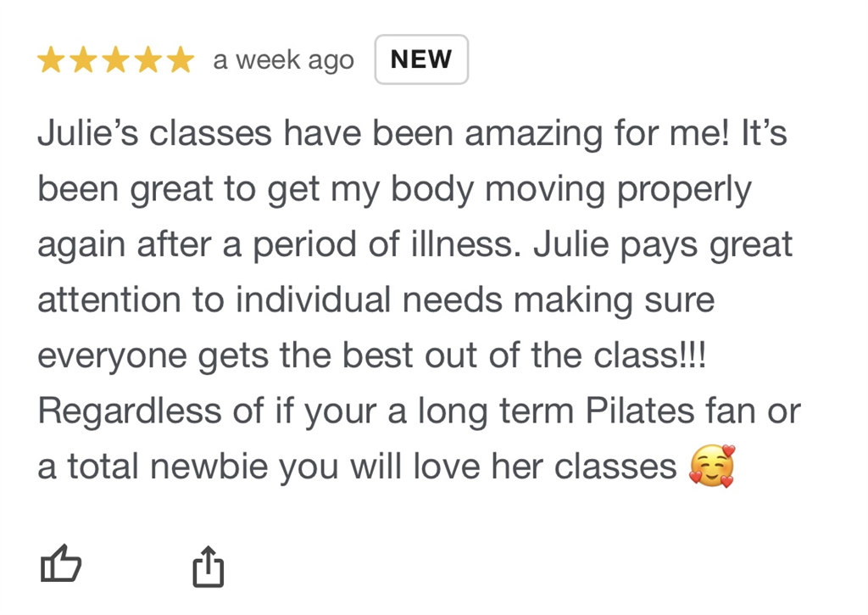Click the line starting "attention to individual"
868x615 pixels.
coord(376,300)
